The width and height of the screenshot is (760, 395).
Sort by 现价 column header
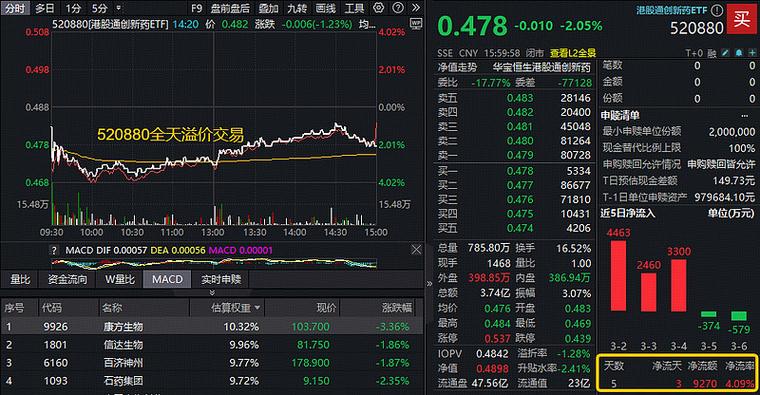(326, 308)
